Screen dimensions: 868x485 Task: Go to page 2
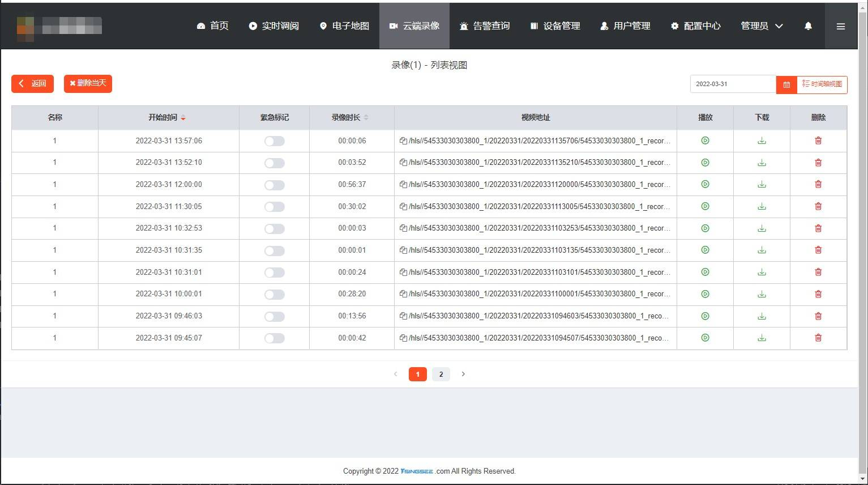tap(441, 374)
